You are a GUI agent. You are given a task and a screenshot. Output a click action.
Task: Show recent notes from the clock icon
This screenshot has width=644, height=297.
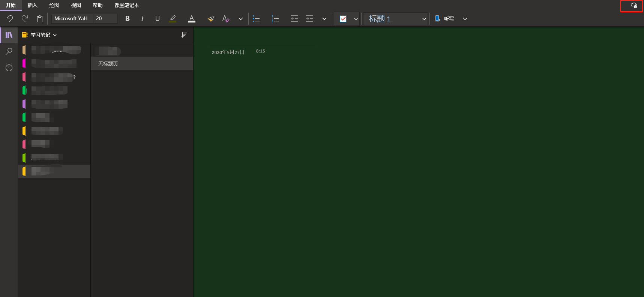(9, 68)
